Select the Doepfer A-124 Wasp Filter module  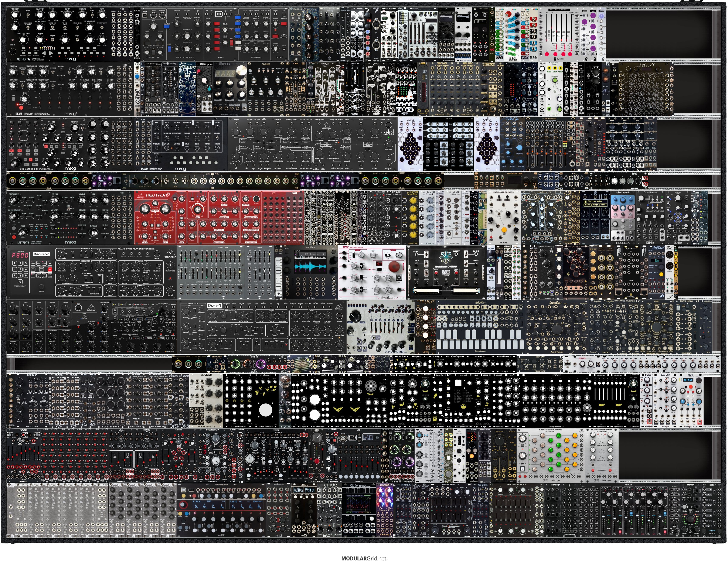point(411,218)
